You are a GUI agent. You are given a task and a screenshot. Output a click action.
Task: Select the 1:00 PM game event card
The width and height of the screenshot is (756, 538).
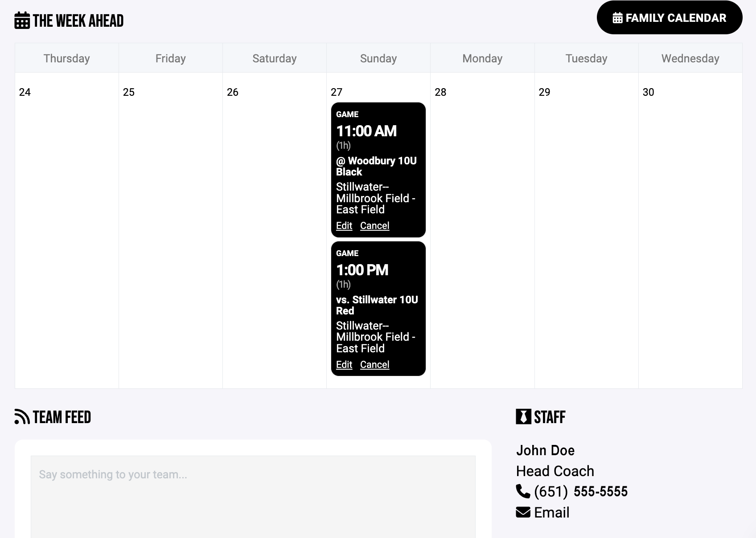coord(378,273)
